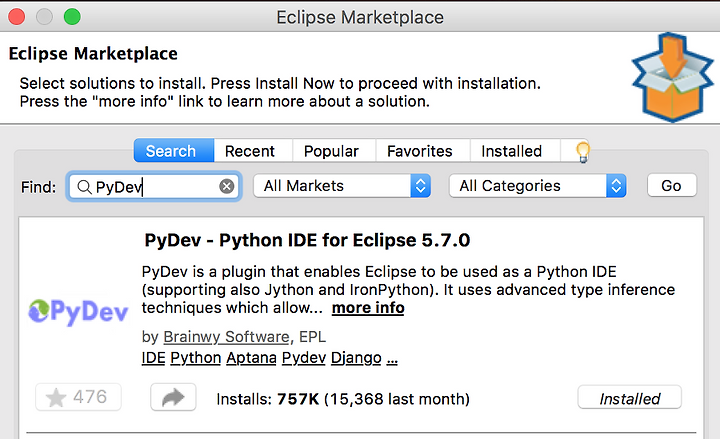The image size is (720, 439).
Task: Click the green zoom window button
Action: point(72,17)
